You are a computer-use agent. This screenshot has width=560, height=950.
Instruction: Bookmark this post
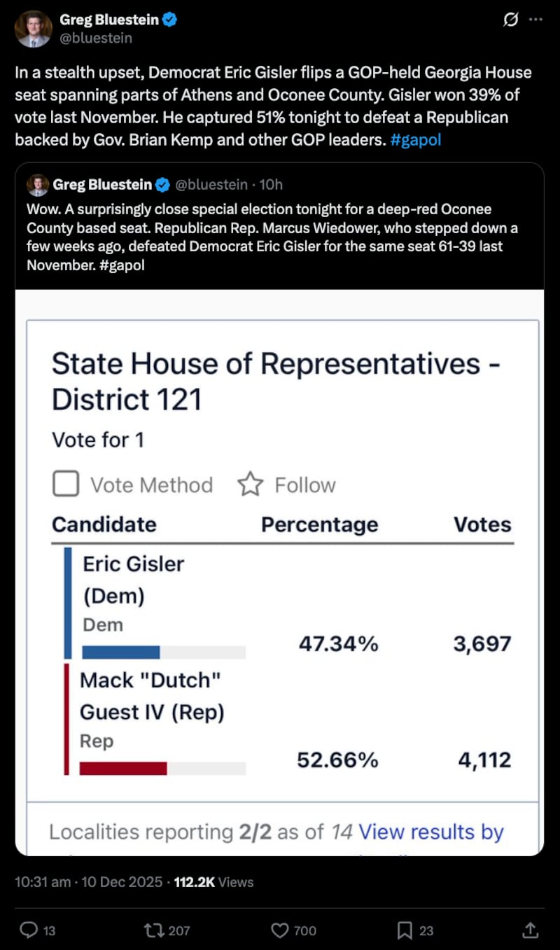click(x=405, y=930)
